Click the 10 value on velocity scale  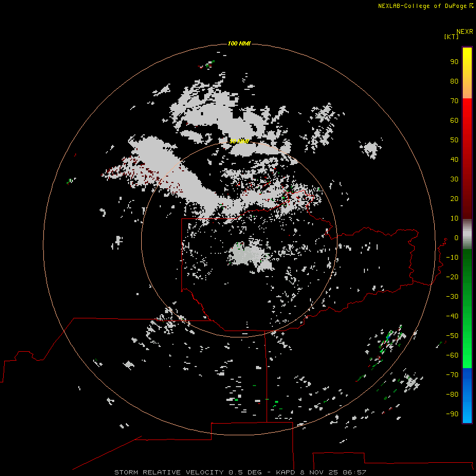click(x=454, y=218)
